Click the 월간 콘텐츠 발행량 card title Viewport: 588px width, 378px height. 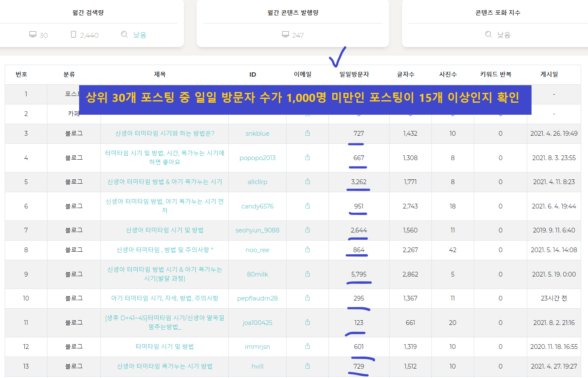[x=293, y=13]
